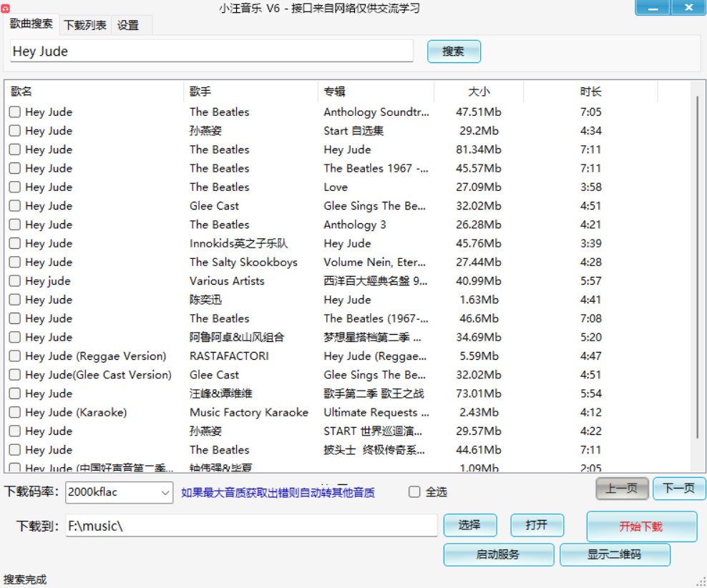707x588 pixels.
Task: Sort by the 歌手 column header
Action: point(250,92)
